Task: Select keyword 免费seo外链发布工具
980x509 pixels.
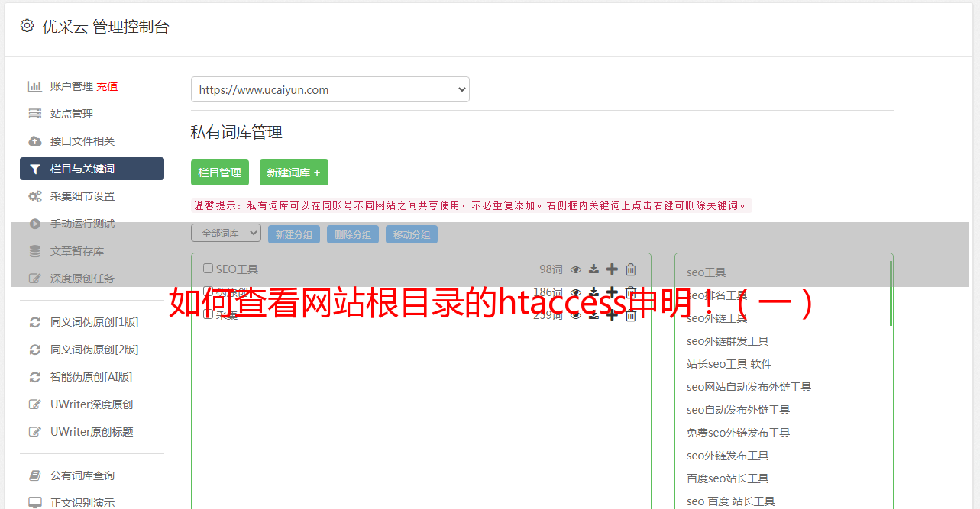Action: (738, 433)
